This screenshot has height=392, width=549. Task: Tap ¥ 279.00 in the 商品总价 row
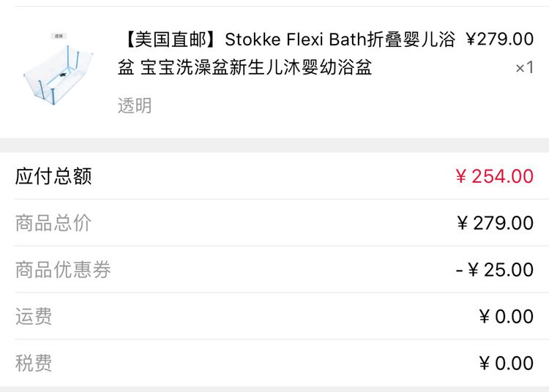click(x=495, y=223)
